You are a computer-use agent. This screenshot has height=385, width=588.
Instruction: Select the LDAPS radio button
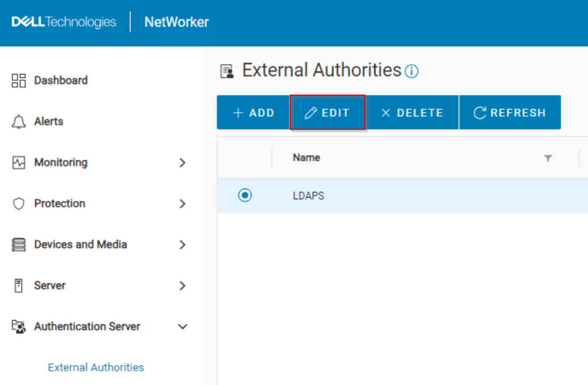(245, 195)
